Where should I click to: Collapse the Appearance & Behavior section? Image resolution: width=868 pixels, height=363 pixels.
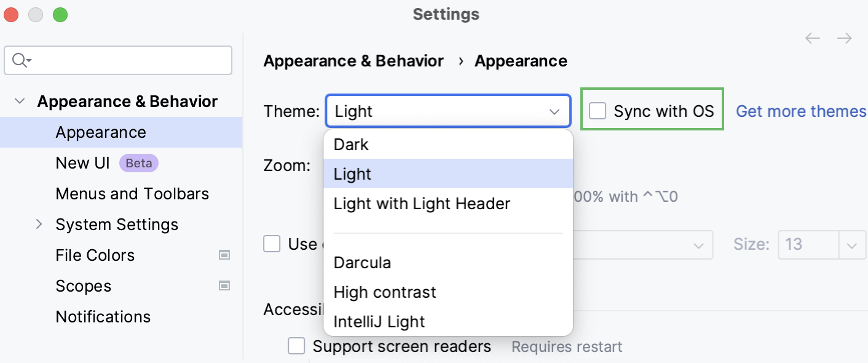(20, 102)
